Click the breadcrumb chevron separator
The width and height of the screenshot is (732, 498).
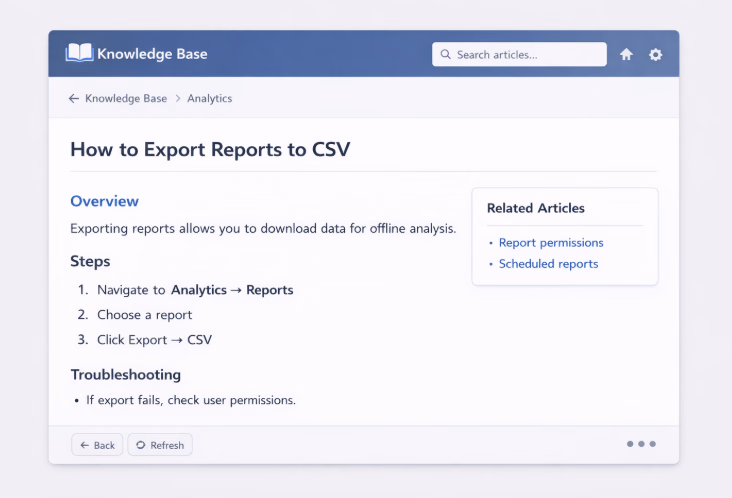tap(177, 98)
